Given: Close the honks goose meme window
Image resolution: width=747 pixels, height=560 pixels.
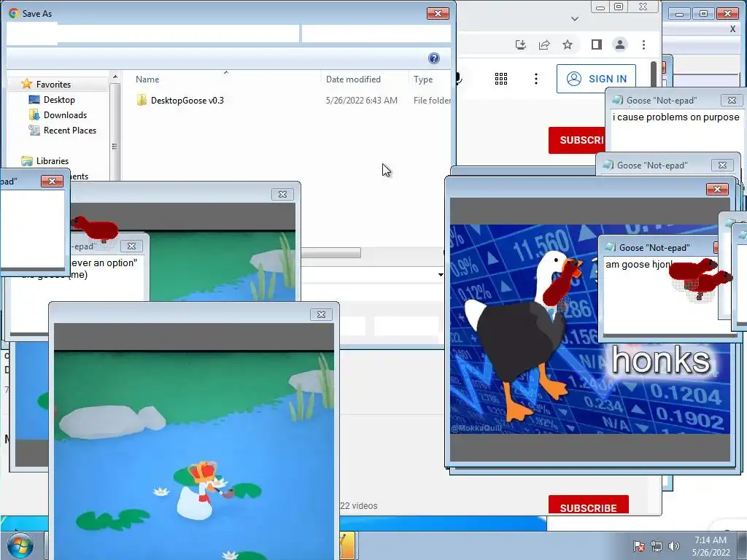Looking at the screenshot, I should coord(718,190).
